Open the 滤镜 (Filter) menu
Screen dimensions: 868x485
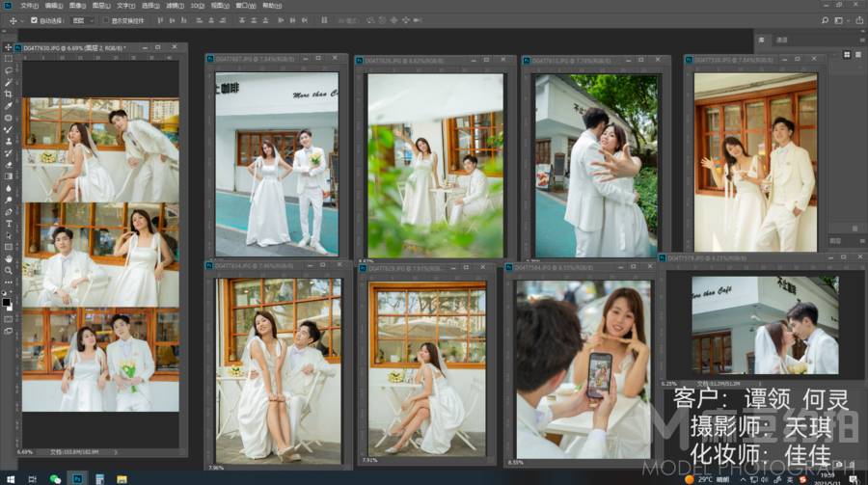pos(175,5)
